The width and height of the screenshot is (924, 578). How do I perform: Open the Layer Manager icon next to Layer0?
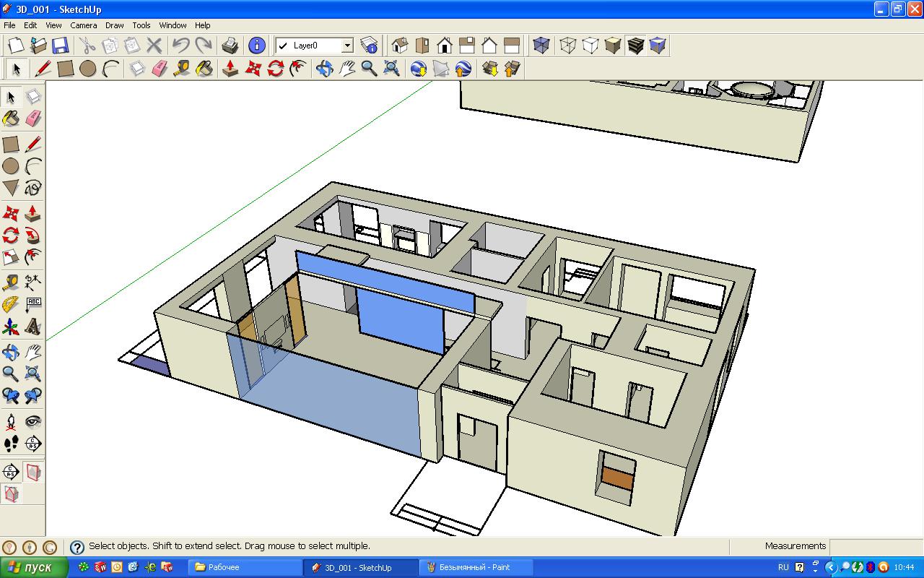(369, 46)
